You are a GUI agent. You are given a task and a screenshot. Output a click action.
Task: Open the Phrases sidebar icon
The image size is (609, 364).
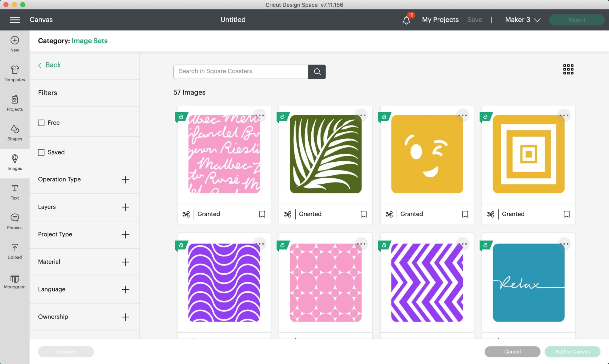coord(15,221)
